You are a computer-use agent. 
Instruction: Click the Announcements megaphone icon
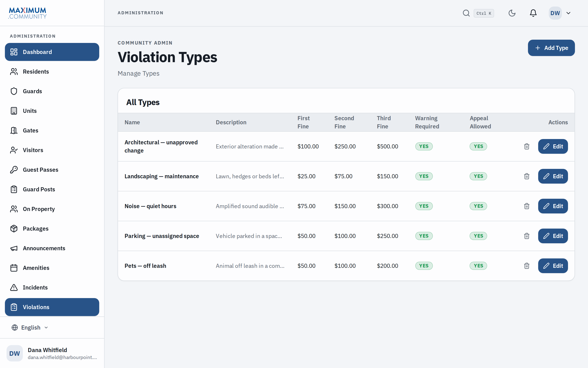click(x=14, y=248)
